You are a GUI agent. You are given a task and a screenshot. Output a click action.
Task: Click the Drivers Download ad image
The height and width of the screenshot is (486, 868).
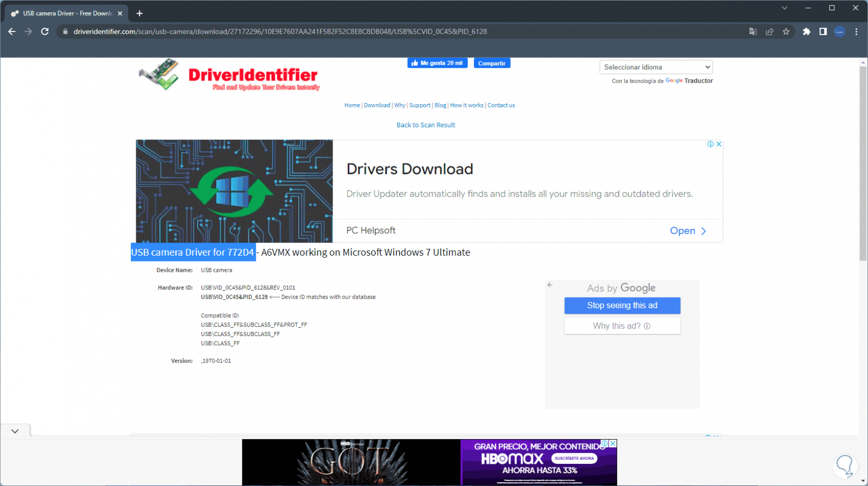(x=234, y=191)
